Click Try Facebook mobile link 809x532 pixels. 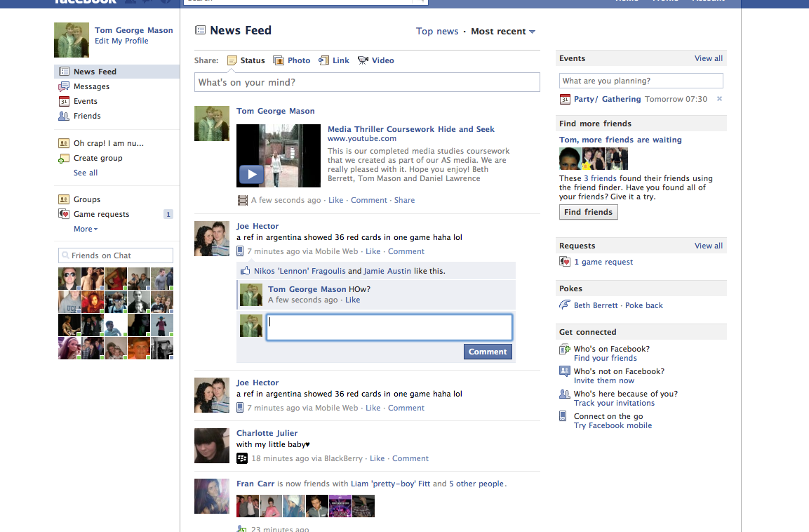pos(613,426)
